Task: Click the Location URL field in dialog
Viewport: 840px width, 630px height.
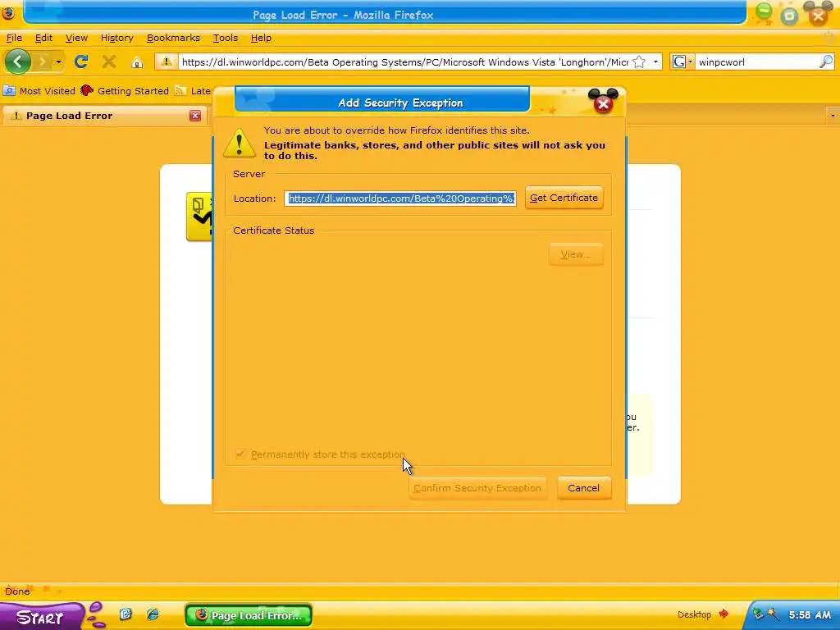Action: [400, 199]
